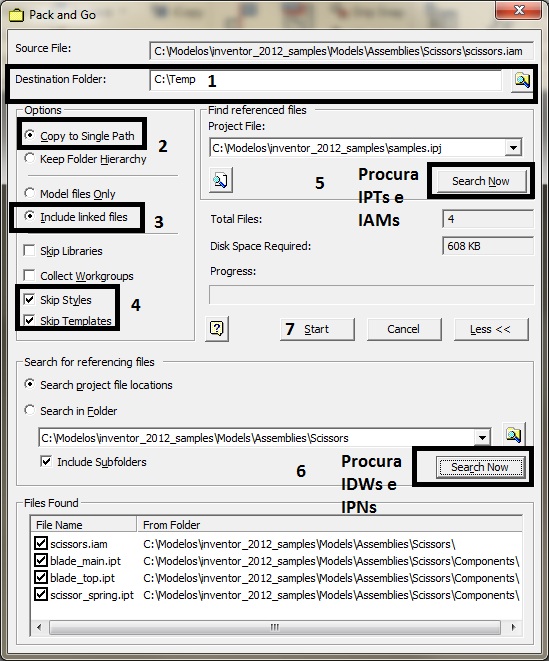This screenshot has width=549, height=661.
Task: Browse for the Destination Folder
Action: 522,80
